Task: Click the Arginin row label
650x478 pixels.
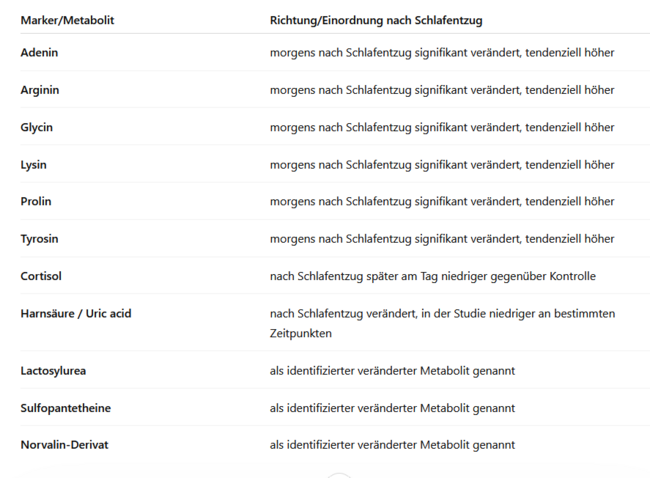Action: (40, 90)
